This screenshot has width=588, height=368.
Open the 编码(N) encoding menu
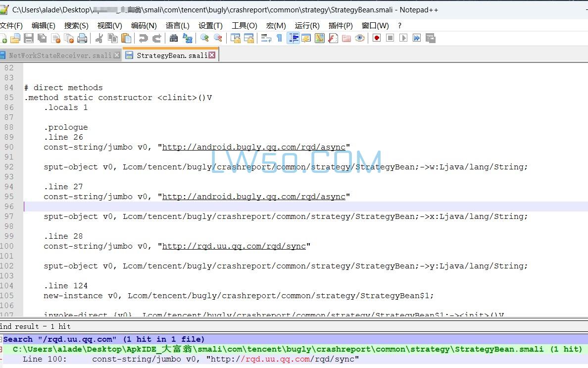(x=144, y=25)
